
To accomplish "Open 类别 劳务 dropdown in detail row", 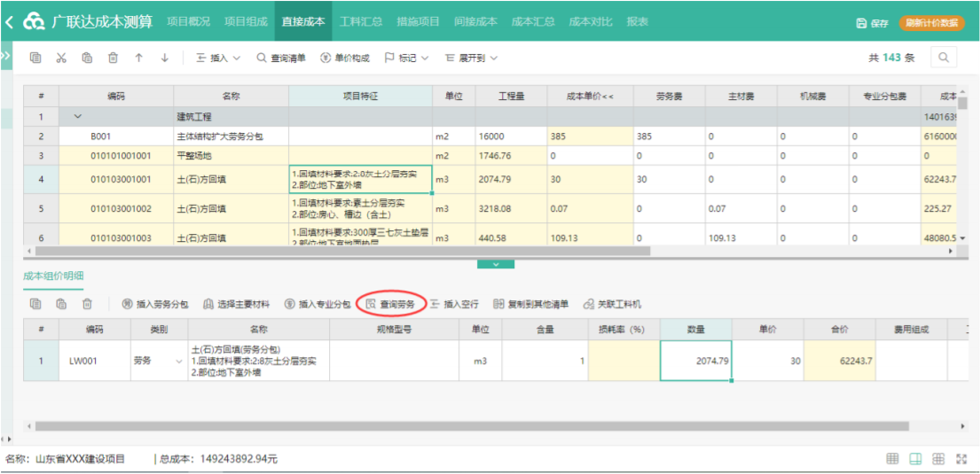I will (x=180, y=361).
